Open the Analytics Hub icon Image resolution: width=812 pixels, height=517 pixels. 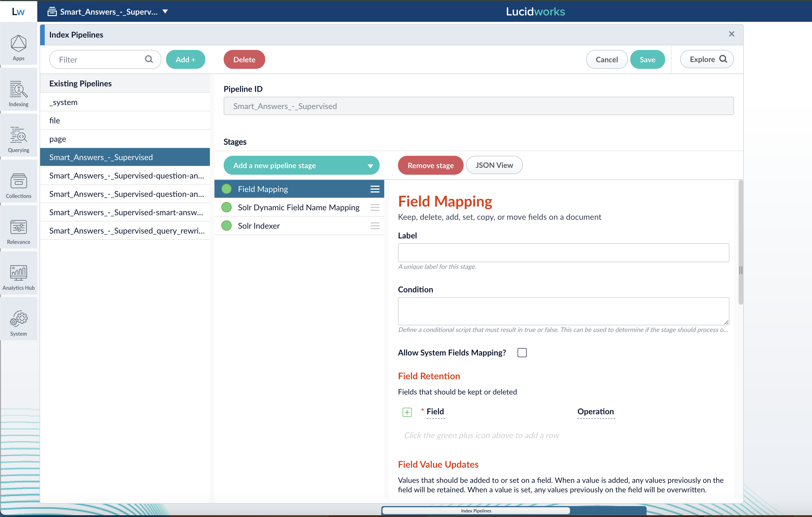pos(19,277)
